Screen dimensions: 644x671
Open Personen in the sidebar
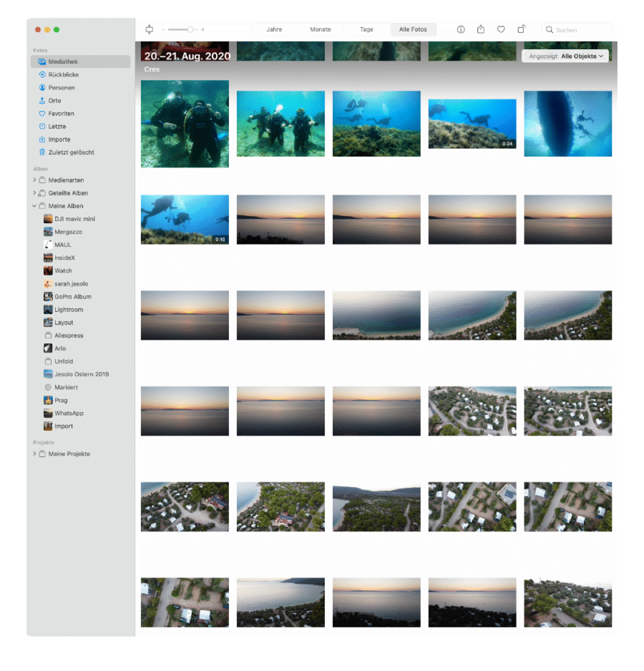pyautogui.click(x=61, y=87)
